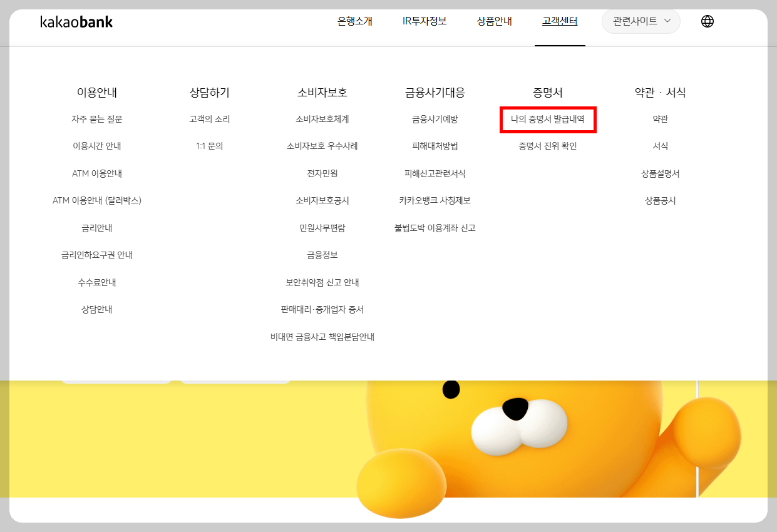Open 소비자보호체계 link

pos(322,119)
